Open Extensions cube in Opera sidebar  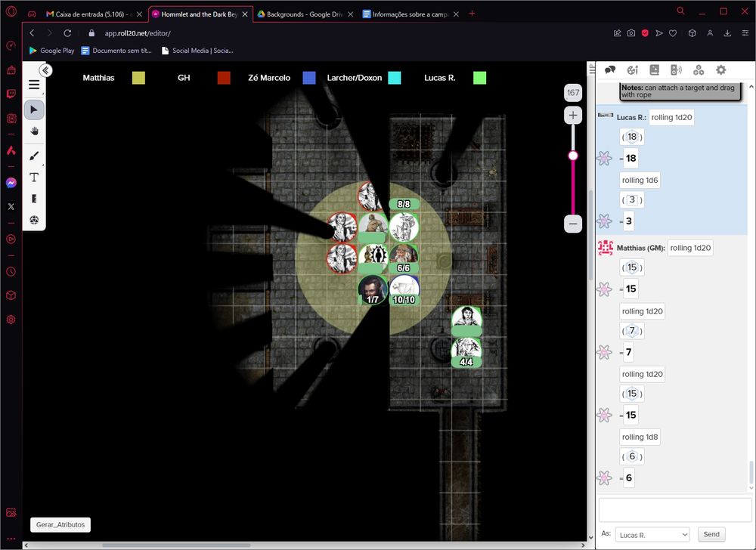point(11,295)
